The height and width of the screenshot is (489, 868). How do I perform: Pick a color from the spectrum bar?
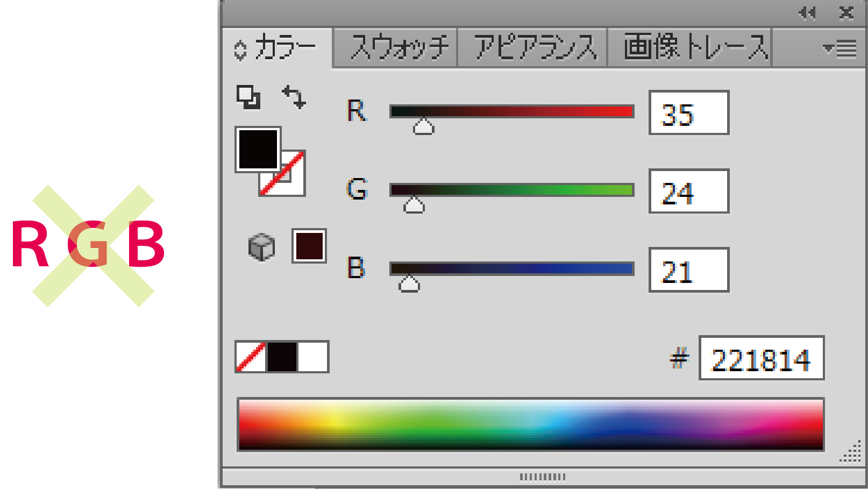coord(530,424)
